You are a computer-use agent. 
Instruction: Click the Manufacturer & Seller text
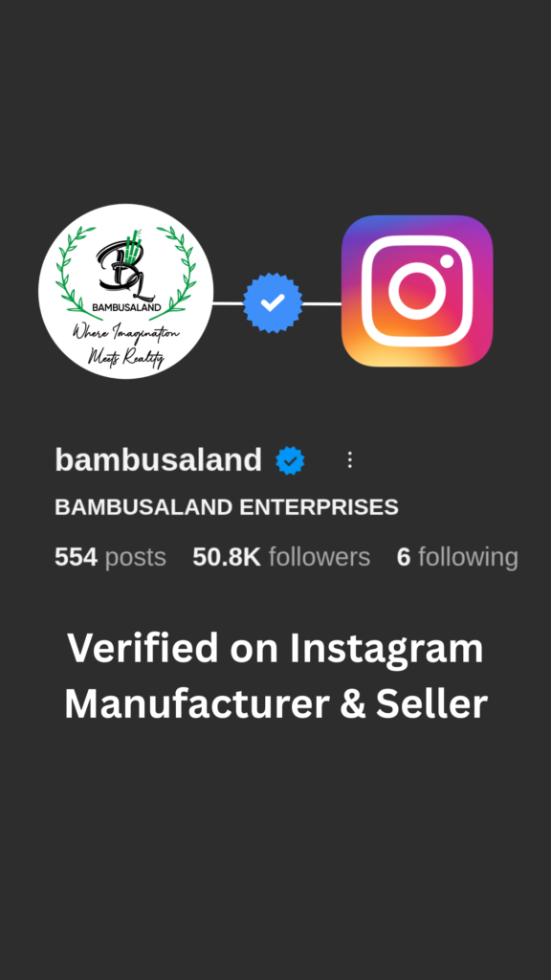point(275,703)
